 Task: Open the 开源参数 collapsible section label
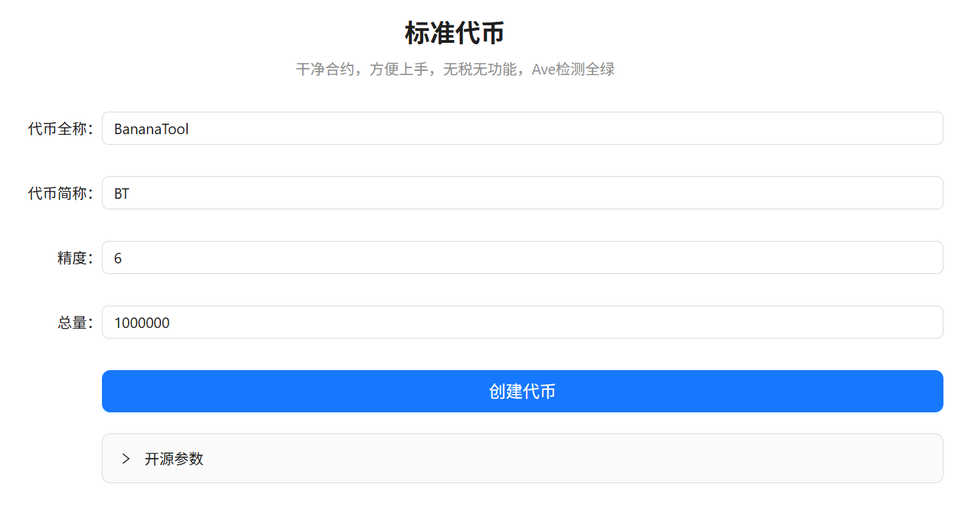174,459
